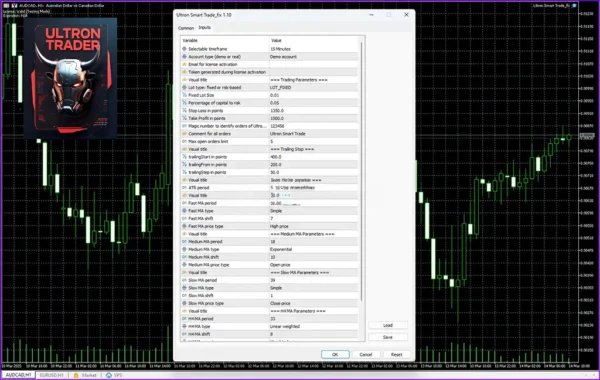Screen dimensions: 600x380
Task: Open the VPS tab at the bottom
Action: 114,375
